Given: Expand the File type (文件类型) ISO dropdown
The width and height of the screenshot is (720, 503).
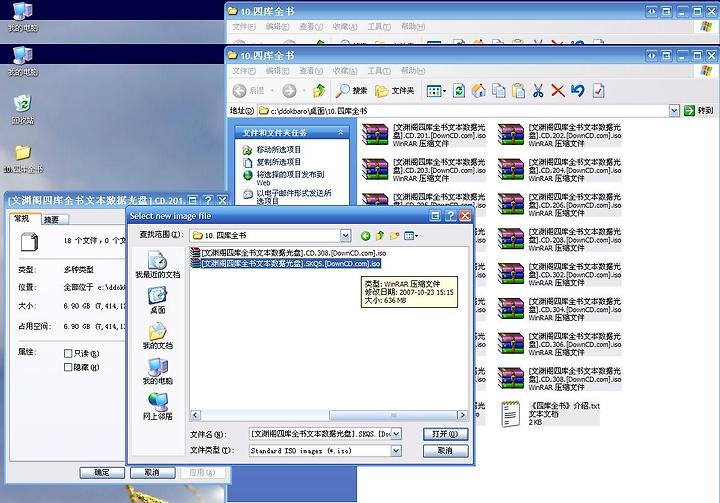Looking at the screenshot, I should (x=396, y=451).
